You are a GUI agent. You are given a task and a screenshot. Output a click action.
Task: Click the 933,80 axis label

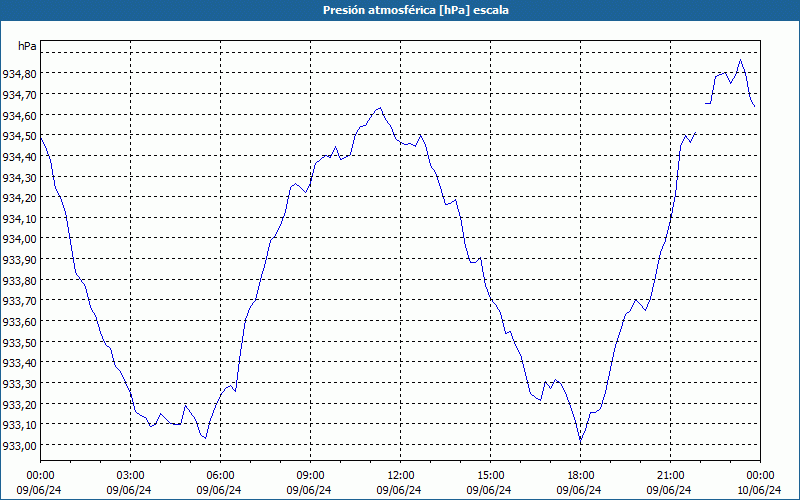click(19, 280)
